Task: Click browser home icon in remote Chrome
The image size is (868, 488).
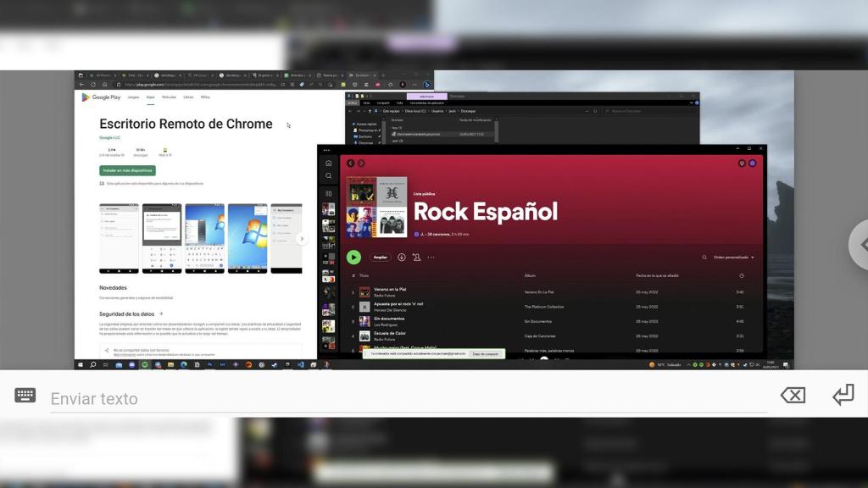Action: click(104, 85)
